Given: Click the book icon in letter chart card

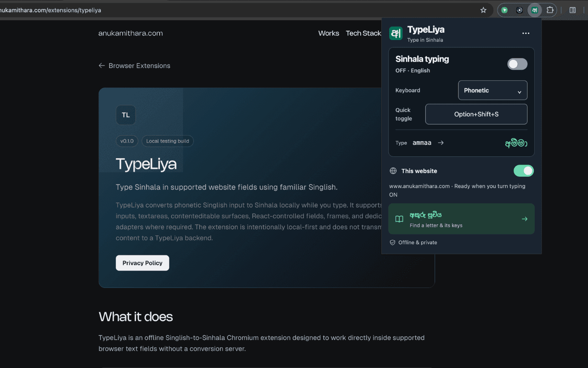Looking at the screenshot, I should 400,219.
